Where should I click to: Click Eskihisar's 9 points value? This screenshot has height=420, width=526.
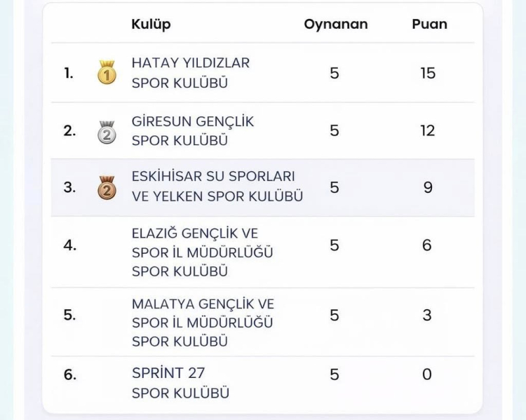click(x=428, y=187)
